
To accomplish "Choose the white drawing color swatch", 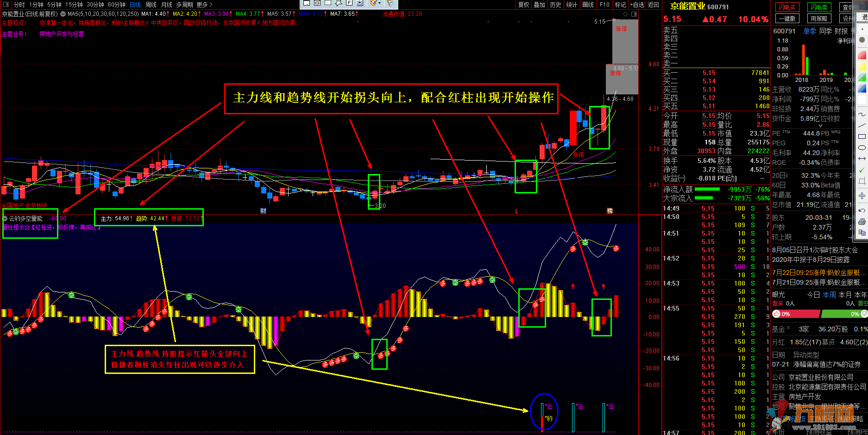I will tap(862, 99).
